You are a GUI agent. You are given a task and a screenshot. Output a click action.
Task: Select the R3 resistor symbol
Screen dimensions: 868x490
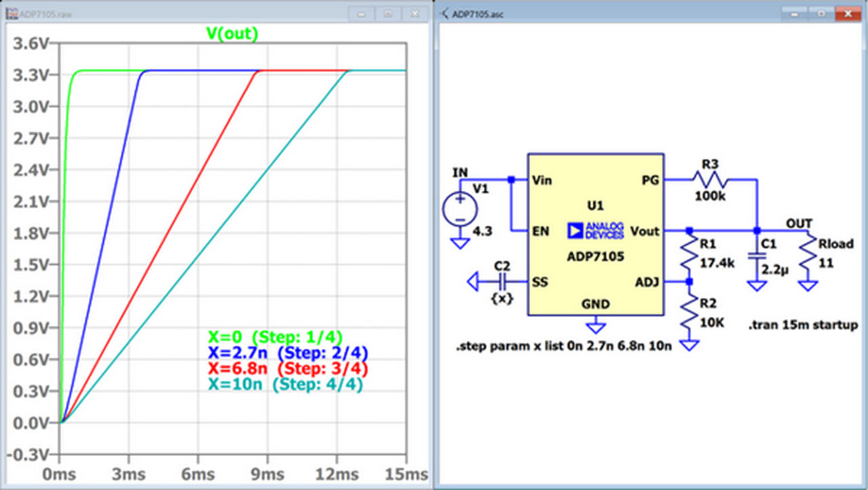point(710,180)
